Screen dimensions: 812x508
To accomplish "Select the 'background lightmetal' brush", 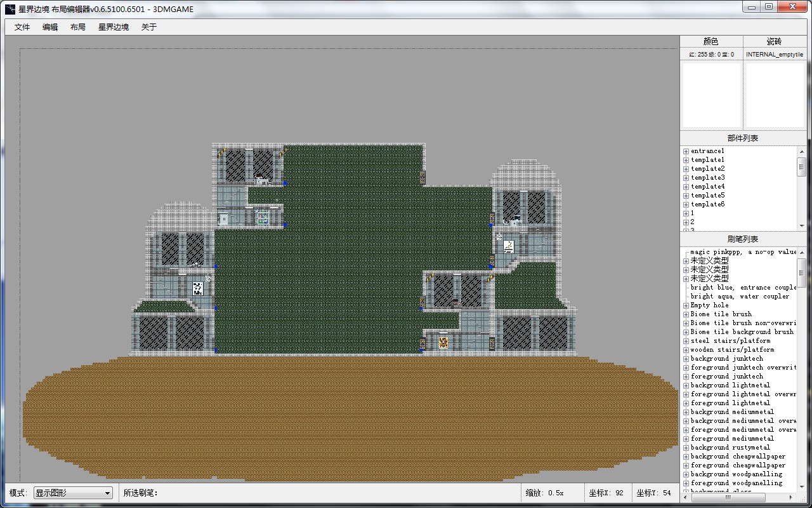I will coord(731,385).
